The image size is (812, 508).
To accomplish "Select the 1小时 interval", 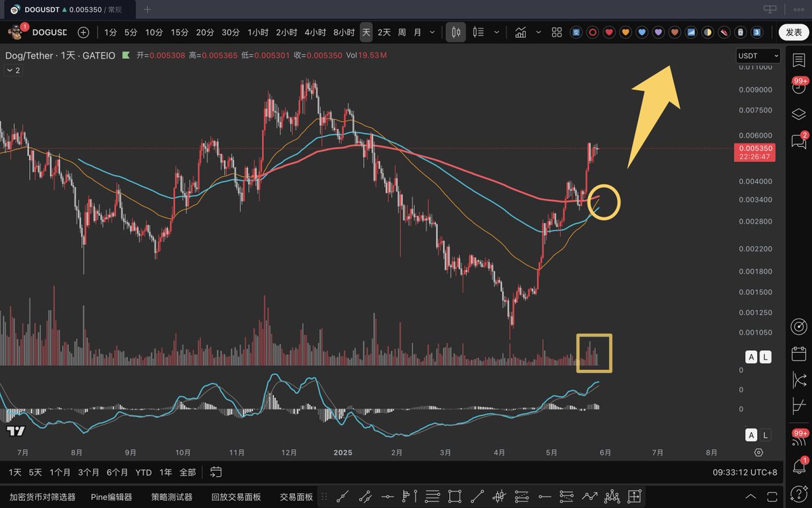I will coord(258,32).
